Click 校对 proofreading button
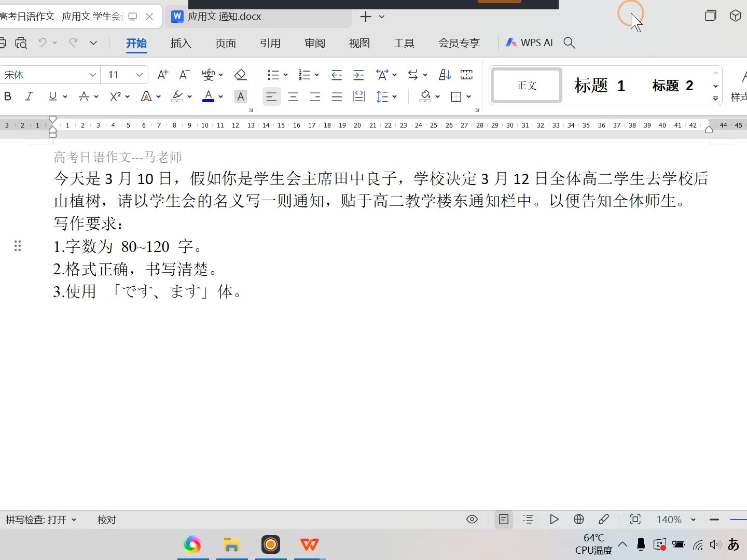This screenshot has width=747, height=560. [x=107, y=520]
